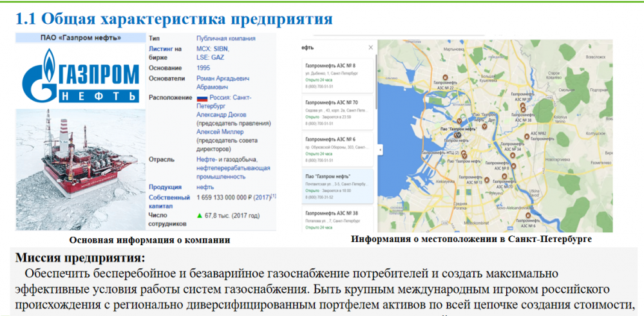The height and width of the screenshot is (316, 644).
Task: Click the phone number 8 (800) 700-31-52
Action: [319, 198]
